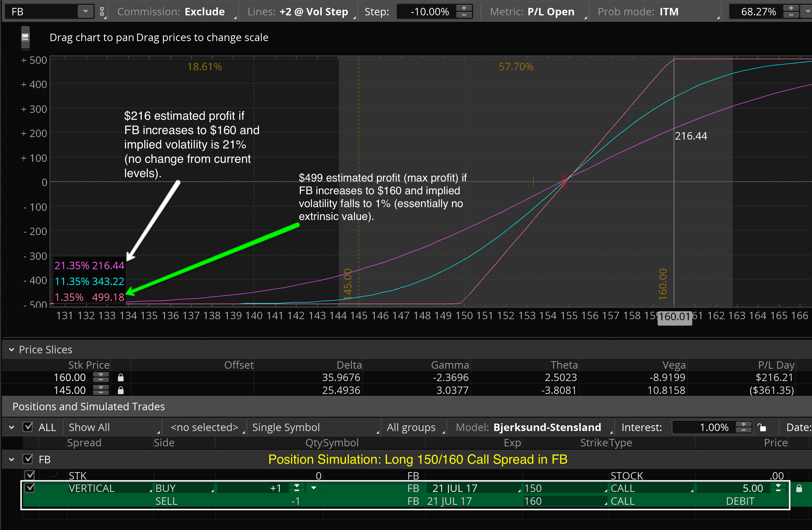Open the FB symbol dropdown arrow
This screenshot has width=812, height=530.
point(85,12)
